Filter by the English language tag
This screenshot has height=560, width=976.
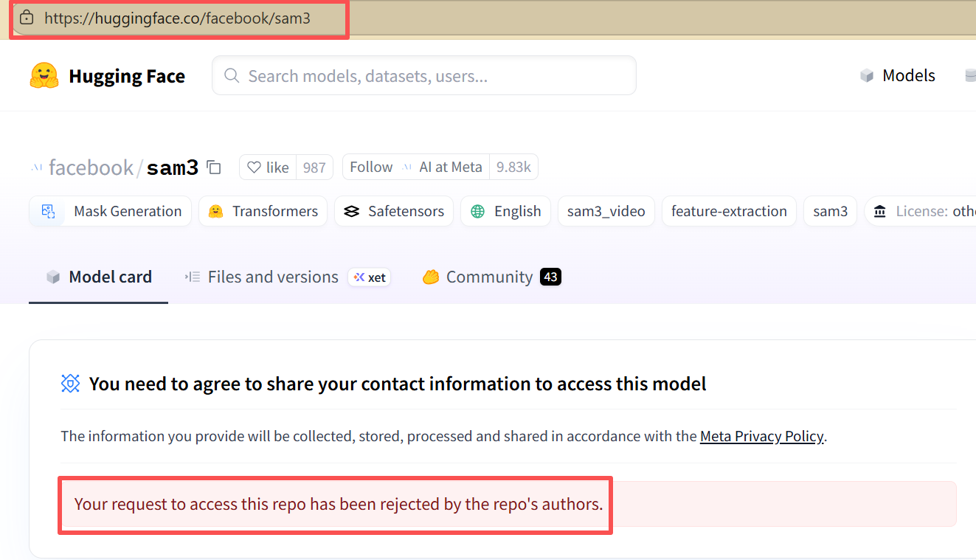[x=505, y=212]
